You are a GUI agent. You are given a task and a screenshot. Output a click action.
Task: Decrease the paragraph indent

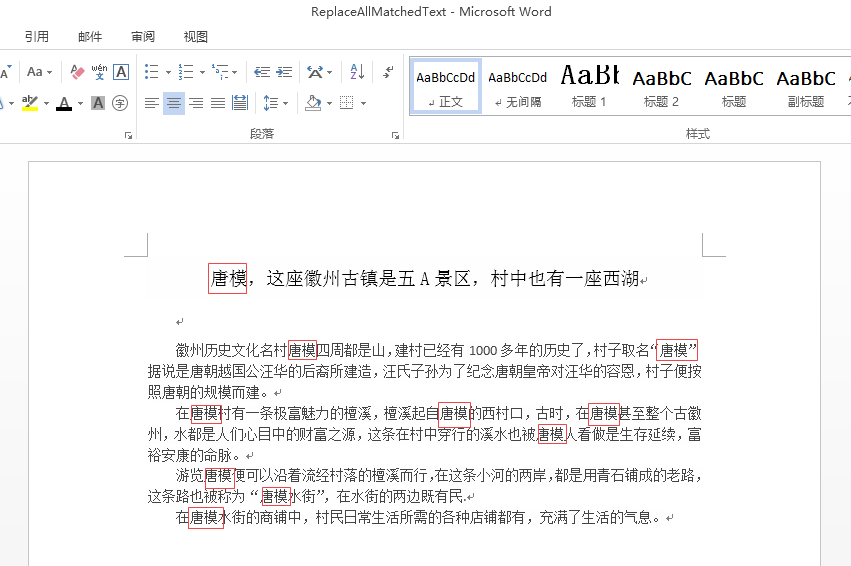[262, 72]
